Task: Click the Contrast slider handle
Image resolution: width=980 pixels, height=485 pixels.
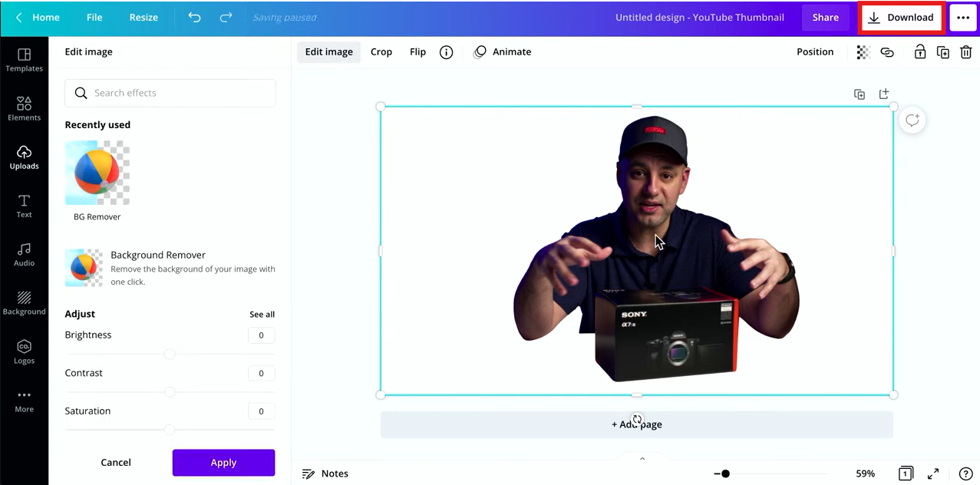Action: click(170, 392)
